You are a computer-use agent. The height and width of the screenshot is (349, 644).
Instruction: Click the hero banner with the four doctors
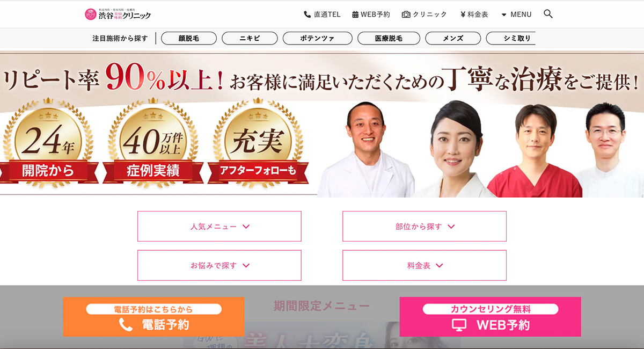(x=322, y=124)
